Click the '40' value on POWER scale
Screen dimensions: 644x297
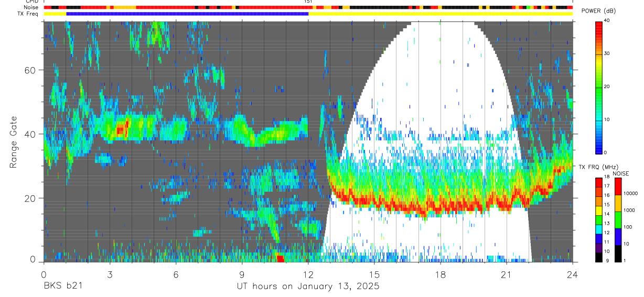click(x=608, y=21)
